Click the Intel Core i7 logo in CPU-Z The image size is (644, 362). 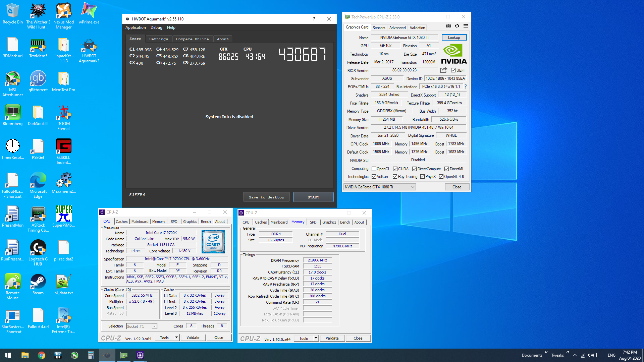pos(213,241)
